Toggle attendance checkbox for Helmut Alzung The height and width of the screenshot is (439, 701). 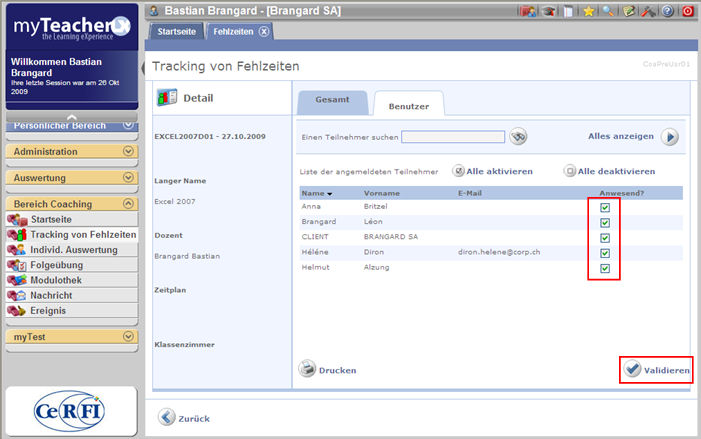click(604, 269)
